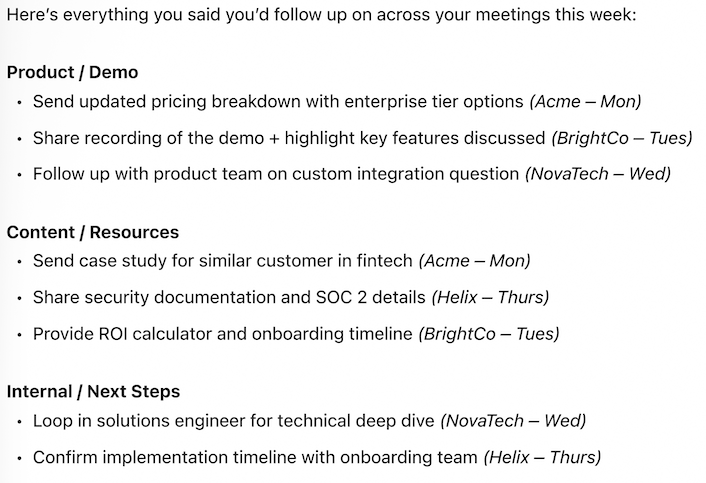Click "(NovaTech – Wed)" tag after technical deep dive

tap(513, 421)
